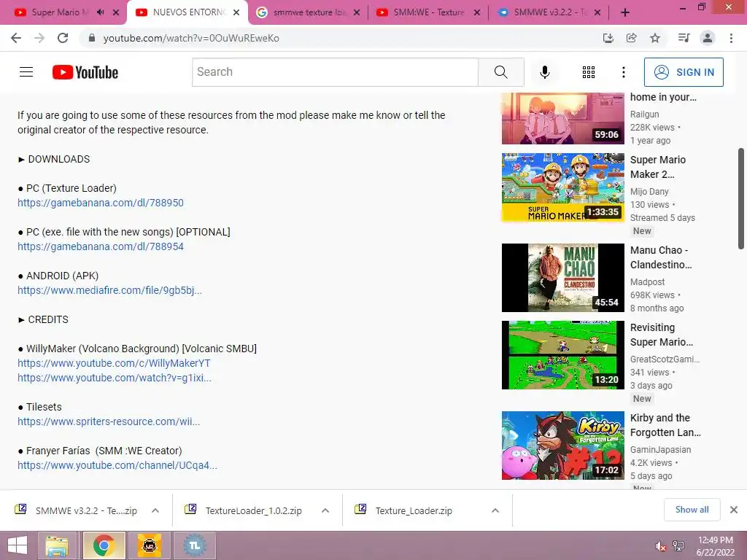Share this page from the address bar
Viewport: 747px width, 560px height.
pos(632,38)
